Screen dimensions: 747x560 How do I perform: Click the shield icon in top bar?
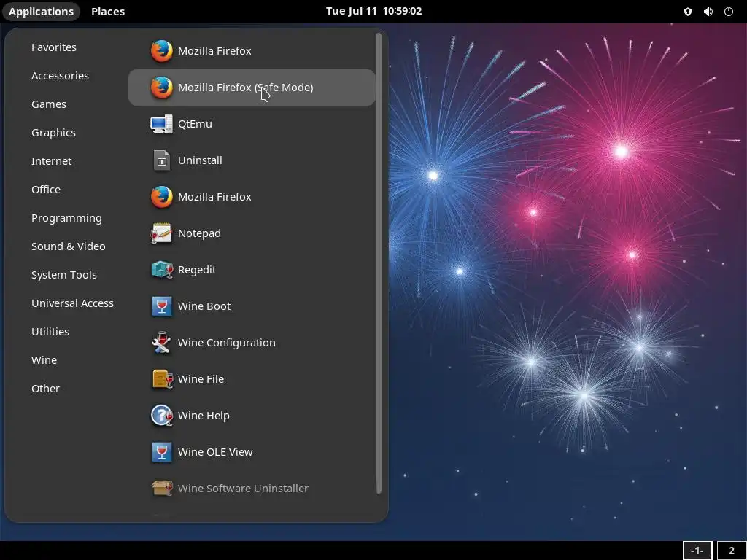click(687, 12)
